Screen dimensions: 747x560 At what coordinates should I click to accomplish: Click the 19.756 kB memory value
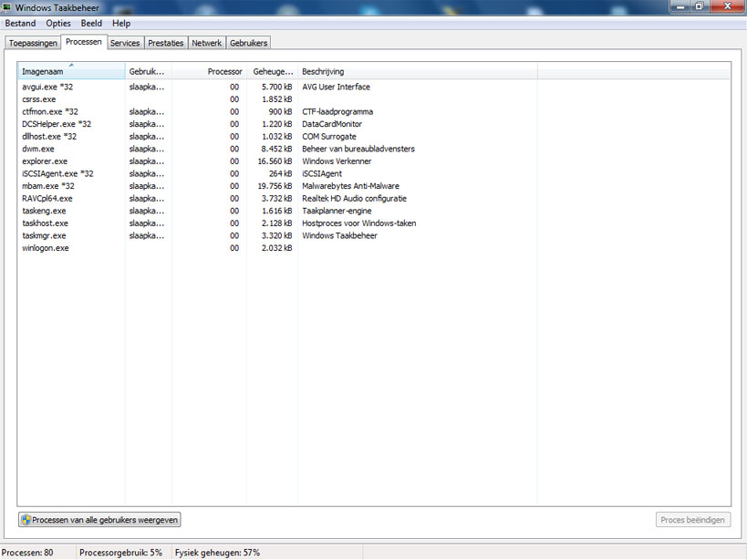[275, 186]
